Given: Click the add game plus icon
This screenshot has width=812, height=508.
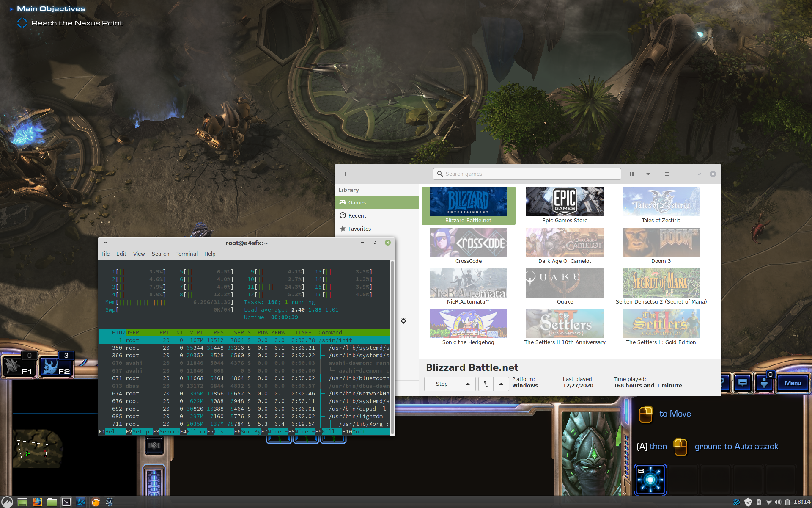Looking at the screenshot, I should (x=346, y=174).
